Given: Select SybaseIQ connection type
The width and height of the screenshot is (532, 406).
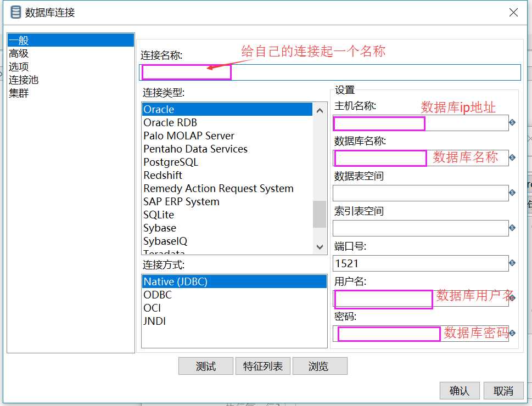Looking at the screenshot, I should [227, 241].
